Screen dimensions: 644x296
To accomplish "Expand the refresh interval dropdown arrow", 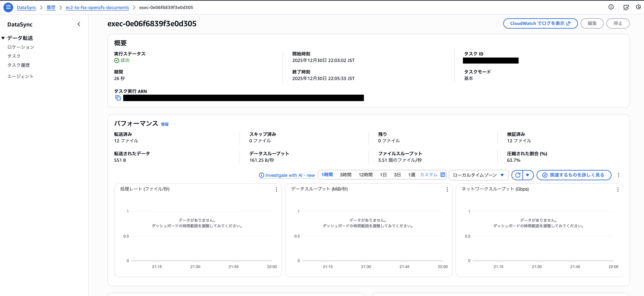I will point(528,175).
